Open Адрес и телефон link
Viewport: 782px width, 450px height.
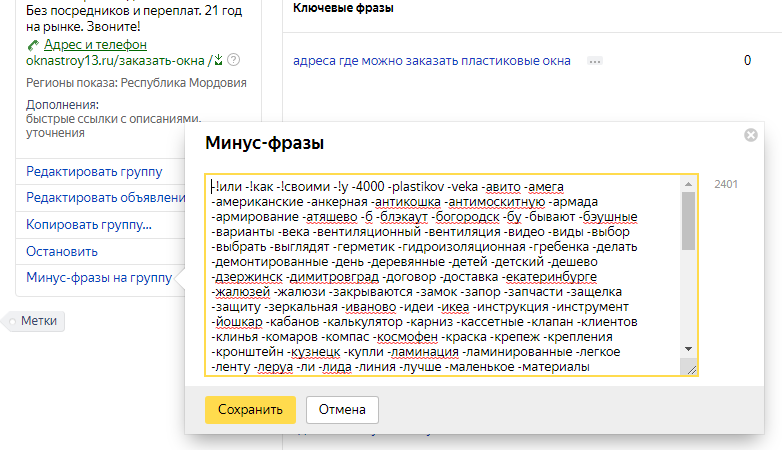tap(95, 45)
